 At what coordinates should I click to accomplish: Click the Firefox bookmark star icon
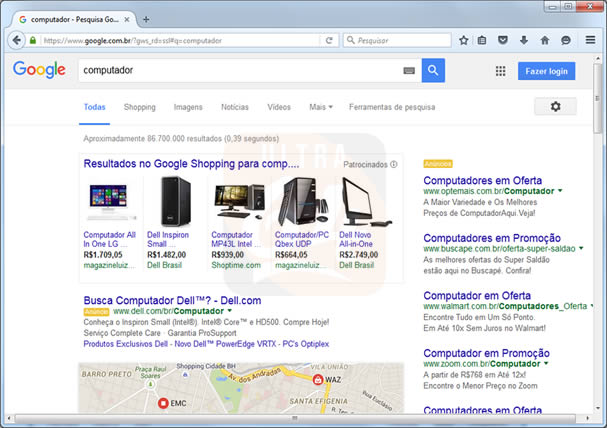(x=464, y=41)
